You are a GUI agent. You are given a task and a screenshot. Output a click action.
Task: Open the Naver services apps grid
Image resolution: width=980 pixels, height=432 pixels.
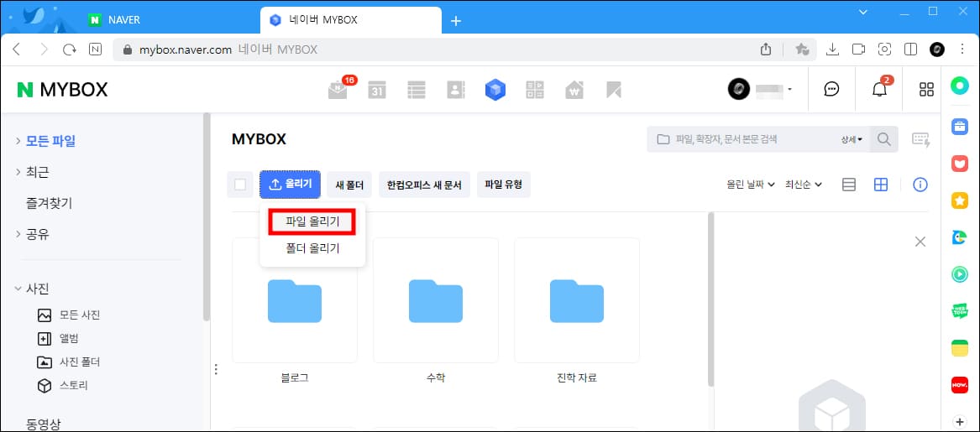coord(926,89)
